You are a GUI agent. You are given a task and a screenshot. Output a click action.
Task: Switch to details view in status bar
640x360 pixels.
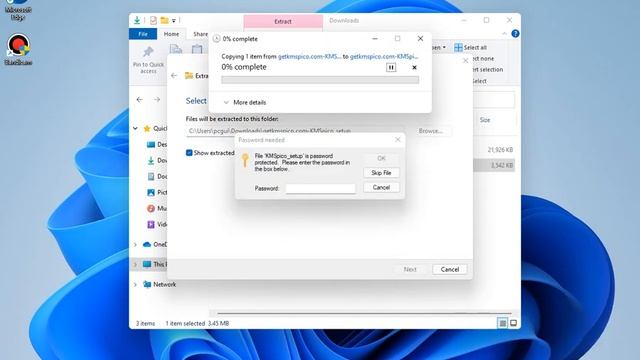[502, 323]
